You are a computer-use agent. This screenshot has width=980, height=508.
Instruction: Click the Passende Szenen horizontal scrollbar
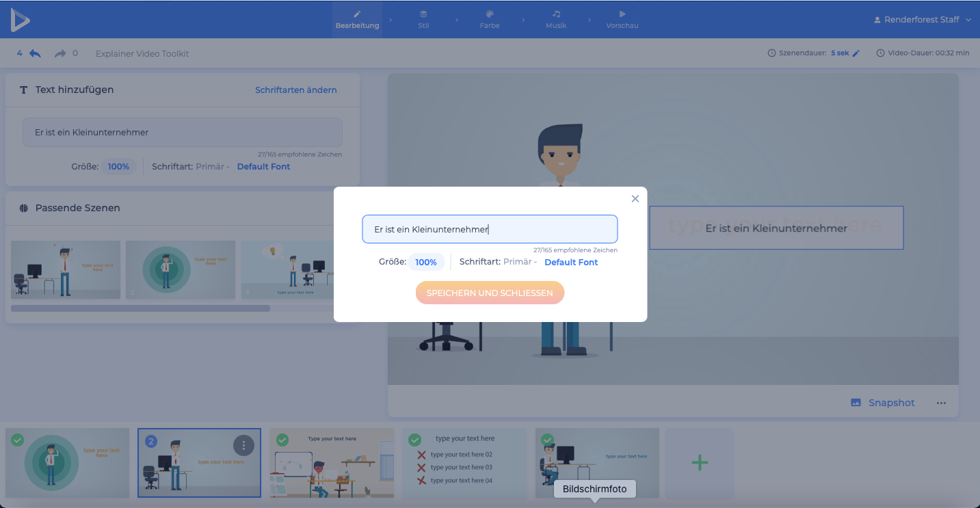(x=140, y=308)
